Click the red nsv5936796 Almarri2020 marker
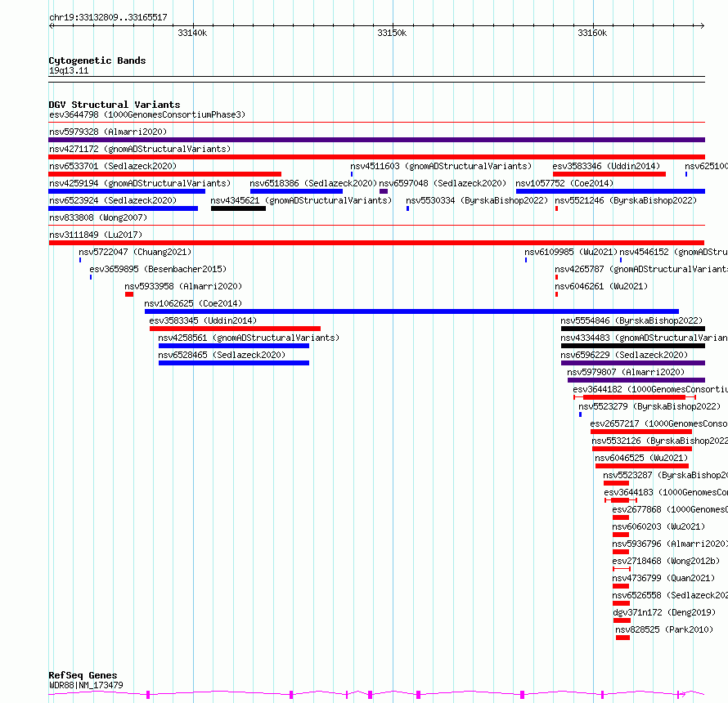Screen dimensions: 728x703 point(621,552)
